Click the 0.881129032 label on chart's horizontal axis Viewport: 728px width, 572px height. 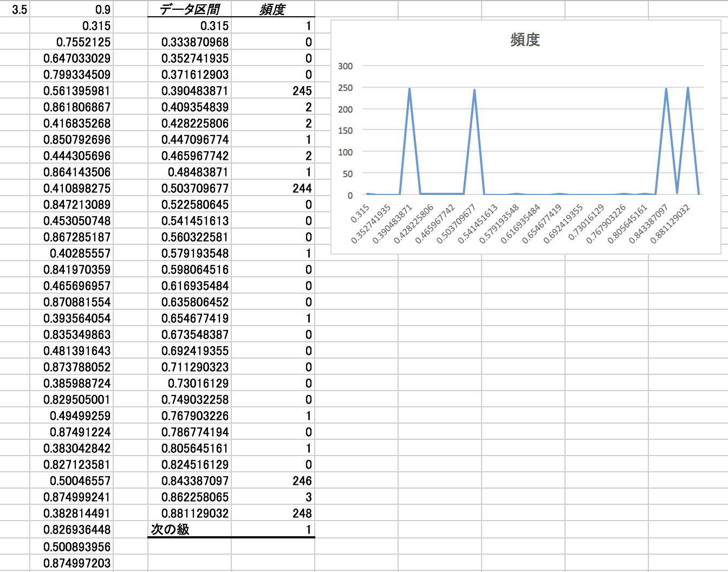pos(671,223)
